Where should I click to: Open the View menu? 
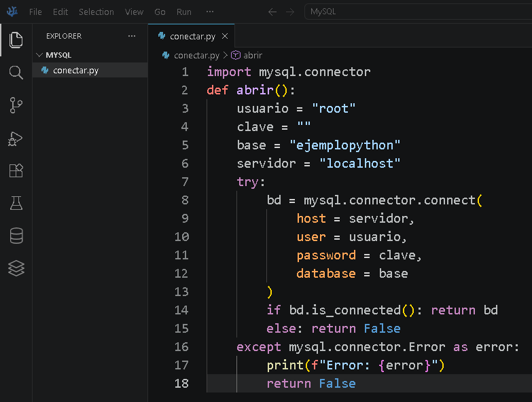[134, 12]
